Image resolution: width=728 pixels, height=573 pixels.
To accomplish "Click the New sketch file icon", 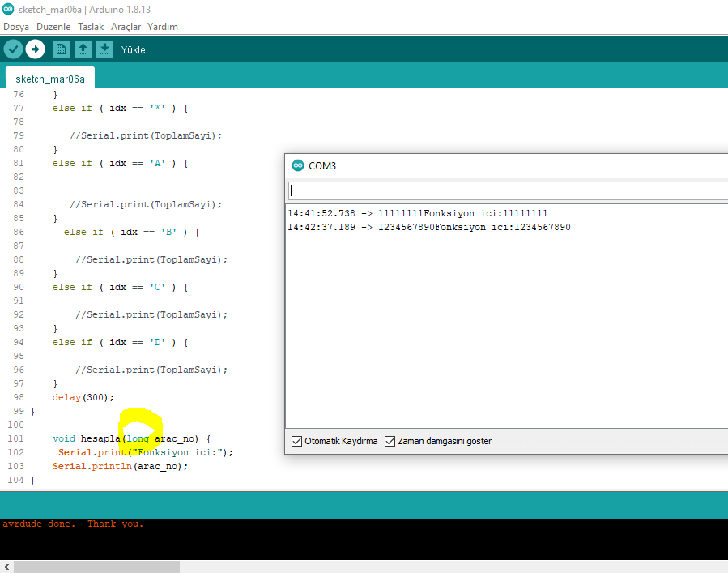I will click(x=61, y=49).
